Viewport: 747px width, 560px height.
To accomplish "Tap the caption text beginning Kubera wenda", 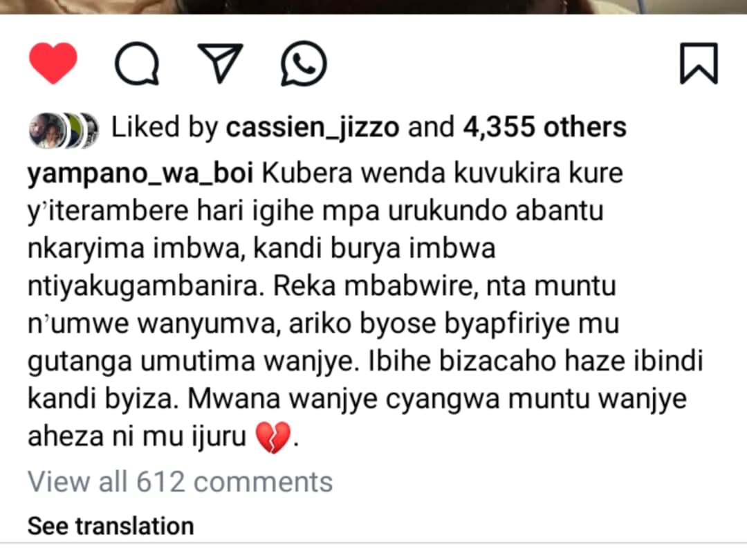I will click(365, 305).
